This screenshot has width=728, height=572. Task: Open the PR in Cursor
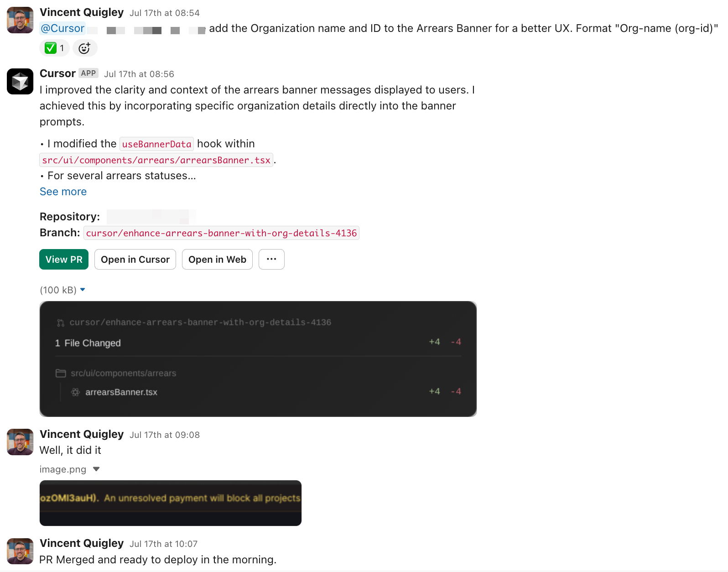point(135,259)
